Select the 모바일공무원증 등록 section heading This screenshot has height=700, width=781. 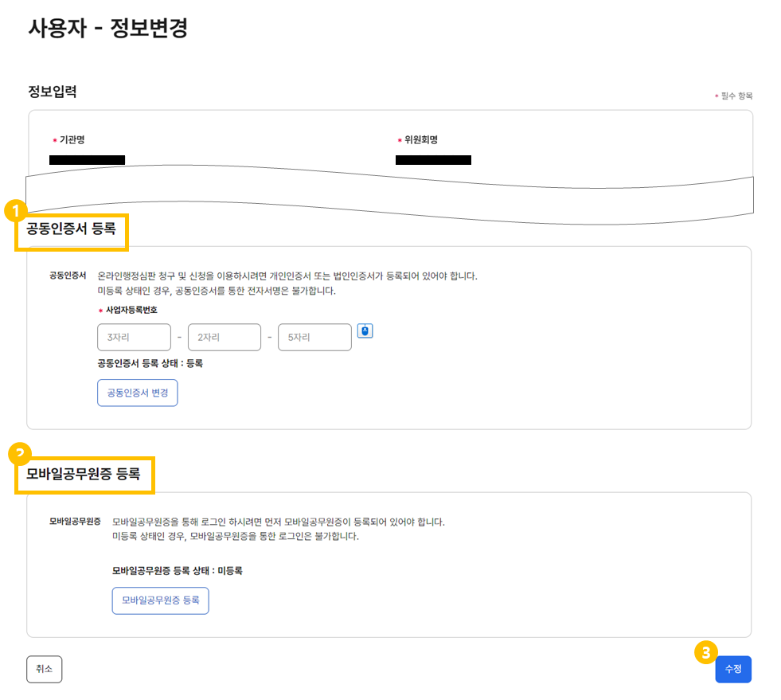coord(83,474)
